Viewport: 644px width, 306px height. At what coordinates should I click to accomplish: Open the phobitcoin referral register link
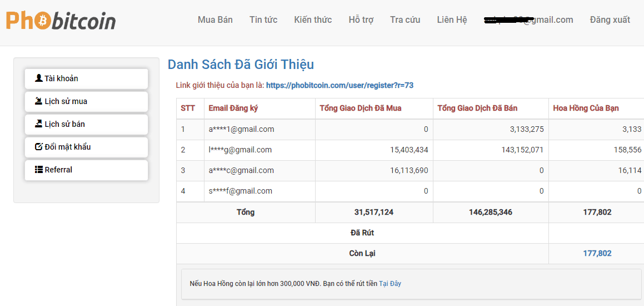(x=340, y=85)
